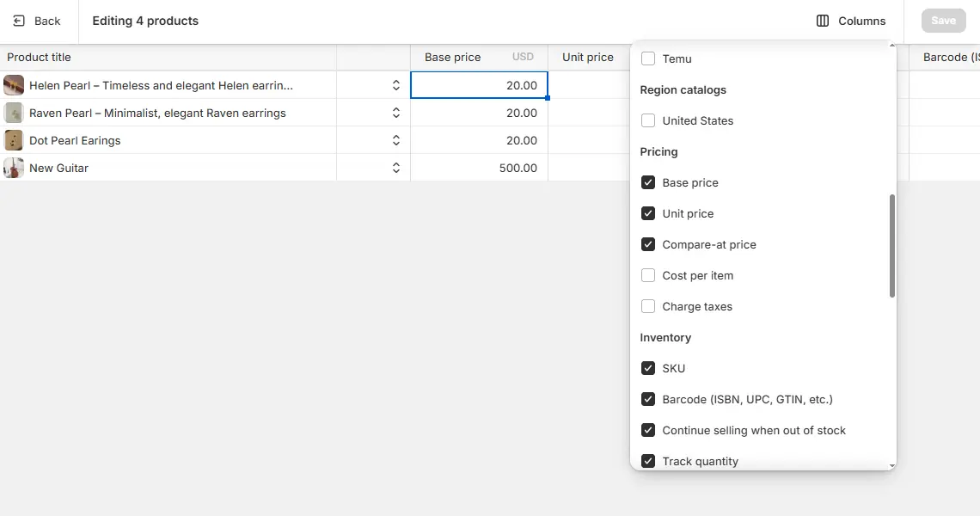Click the New Guitar product thumbnail
Screen dimensions: 980x516
tap(13, 168)
